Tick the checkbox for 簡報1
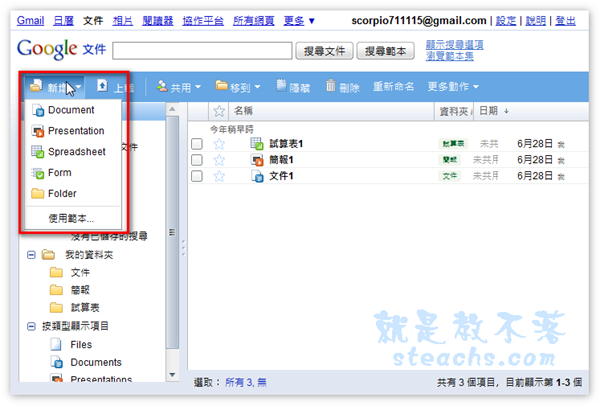Image resolution: width=600 pixels, height=406 pixels. pyautogui.click(x=197, y=160)
